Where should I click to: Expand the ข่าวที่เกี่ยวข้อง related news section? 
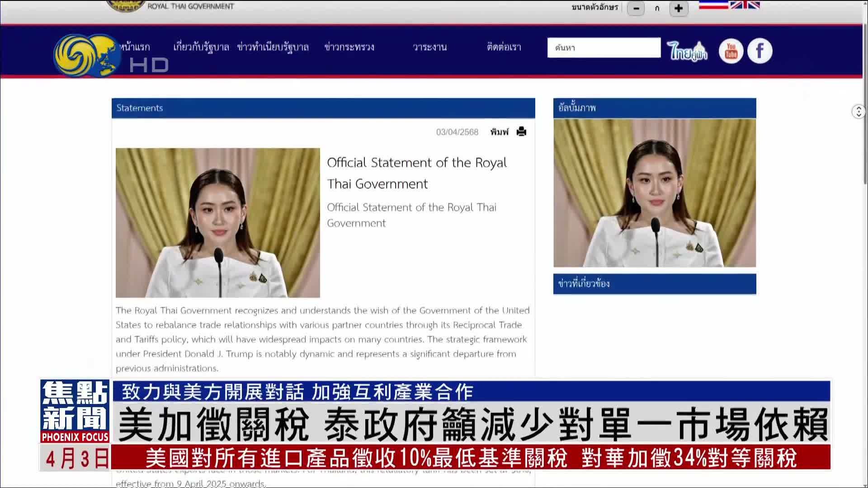click(584, 283)
